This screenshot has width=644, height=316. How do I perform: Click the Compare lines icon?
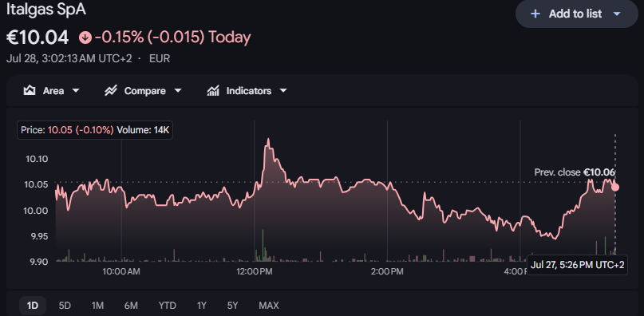111,90
